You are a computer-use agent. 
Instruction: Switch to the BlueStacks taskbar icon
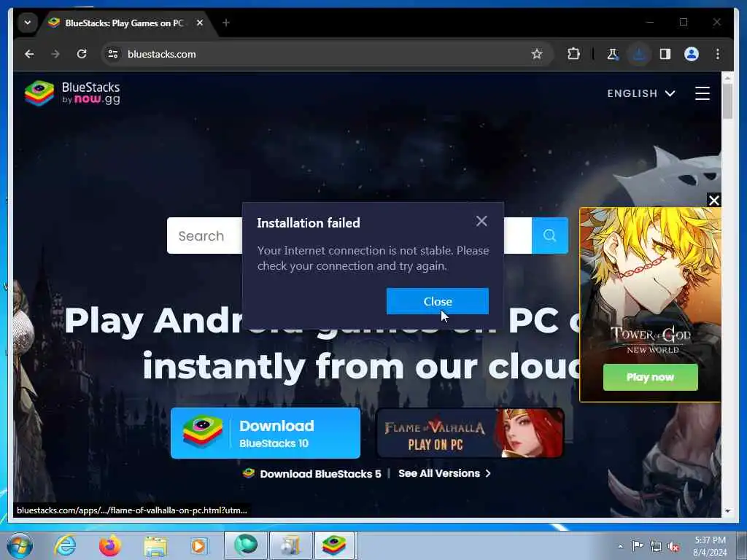pos(334,545)
